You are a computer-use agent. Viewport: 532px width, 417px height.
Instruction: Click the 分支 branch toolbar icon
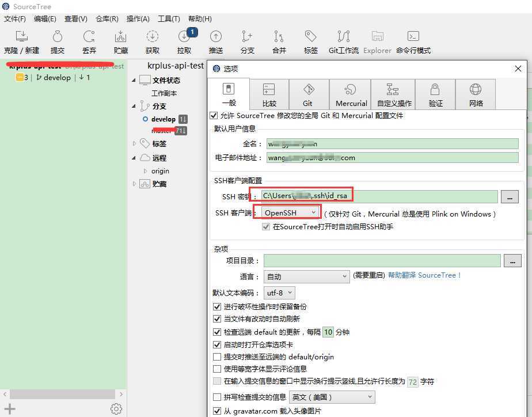coord(248,36)
